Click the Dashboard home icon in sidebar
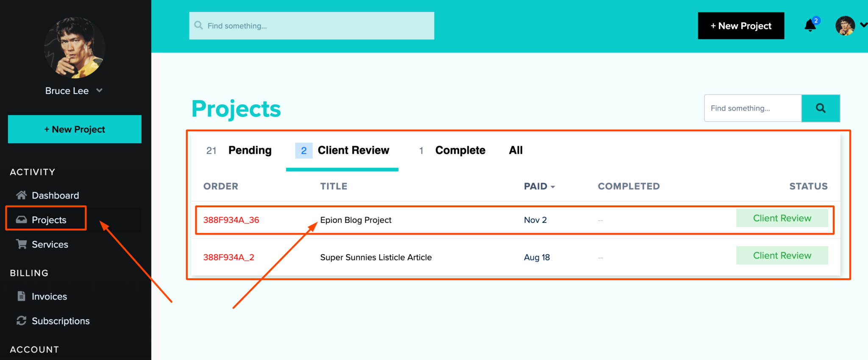Viewport: 868px width, 360px height. [21, 195]
